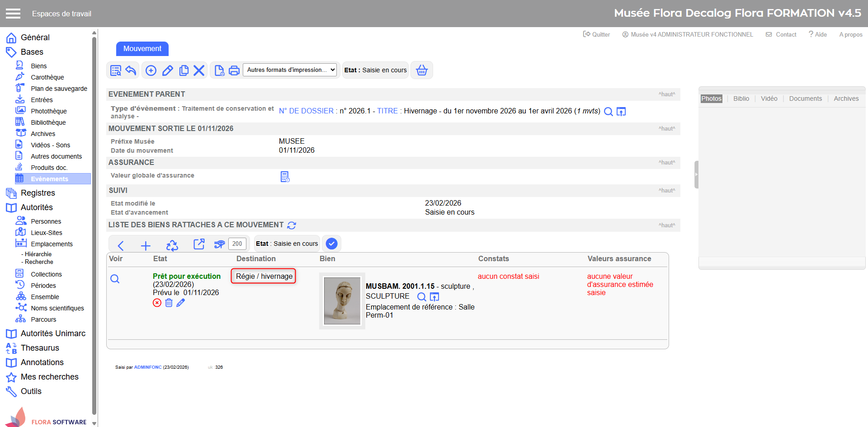Open the basket icon in the toolbar
Viewport: 868px width, 427px height.
click(421, 70)
